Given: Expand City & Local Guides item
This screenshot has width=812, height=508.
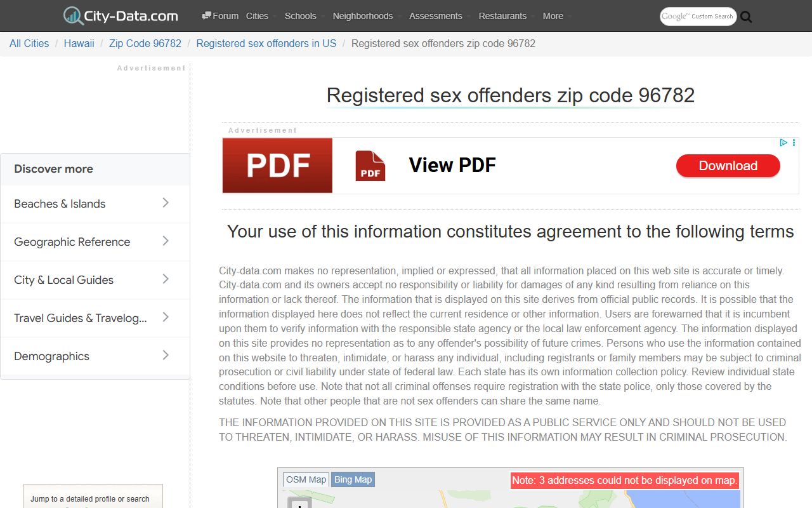Looking at the screenshot, I should coord(95,280).
